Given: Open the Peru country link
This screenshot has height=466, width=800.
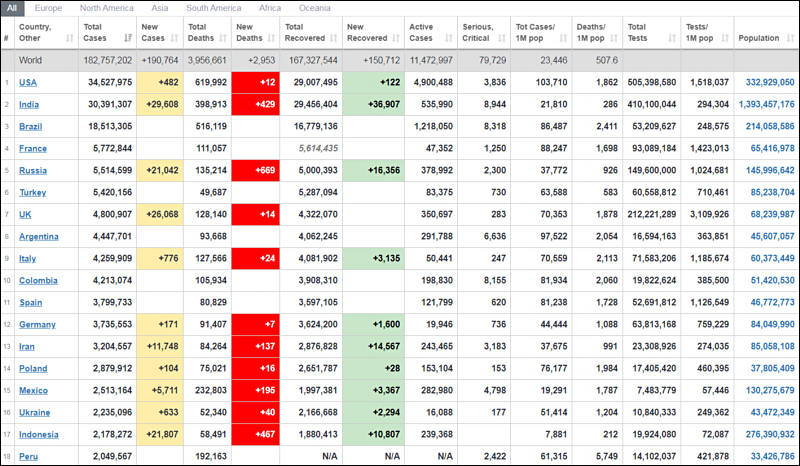Looking at the screenshot, I should tap(29, 456).
